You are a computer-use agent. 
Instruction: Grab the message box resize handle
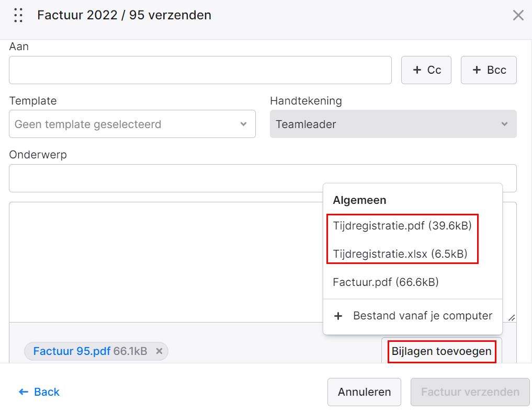[512, 318]
